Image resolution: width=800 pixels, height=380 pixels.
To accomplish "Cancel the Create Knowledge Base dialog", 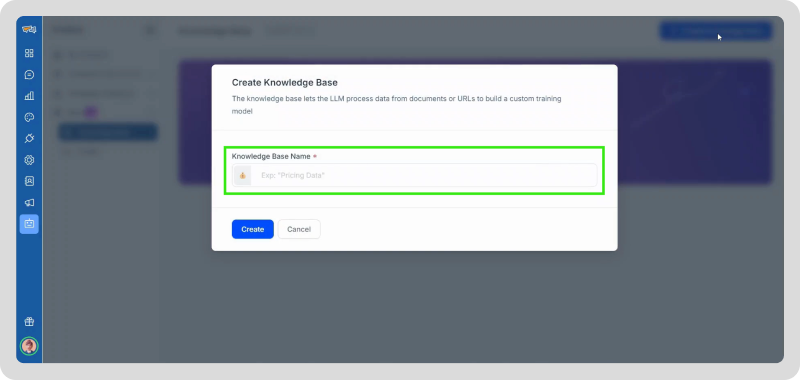I will coord(299,229).
